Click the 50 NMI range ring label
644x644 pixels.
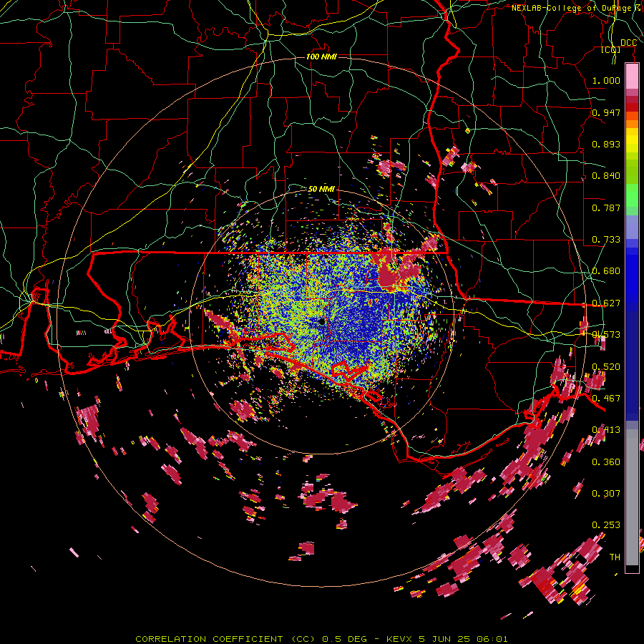coord(321,189)
